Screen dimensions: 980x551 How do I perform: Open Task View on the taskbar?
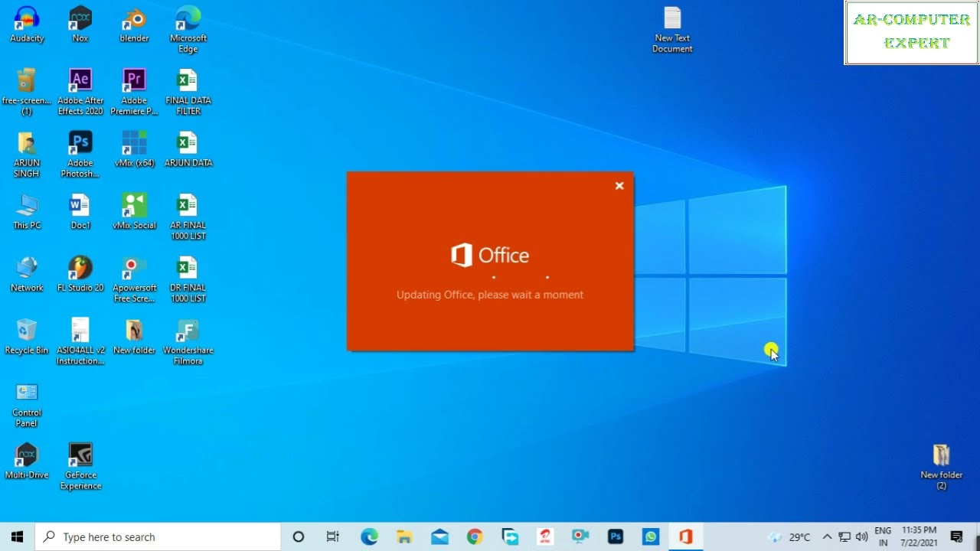point(333,536)
